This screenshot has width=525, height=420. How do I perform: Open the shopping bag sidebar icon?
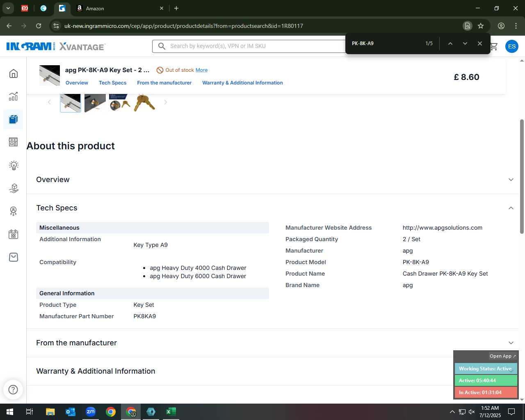tap(14, 257)
